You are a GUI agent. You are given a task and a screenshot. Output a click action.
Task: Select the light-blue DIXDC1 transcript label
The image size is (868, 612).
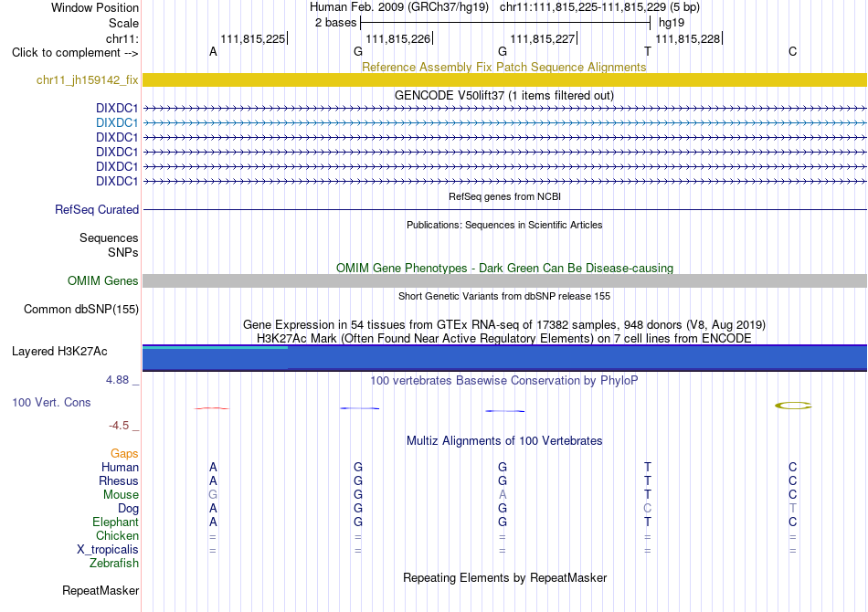(117, 122)
